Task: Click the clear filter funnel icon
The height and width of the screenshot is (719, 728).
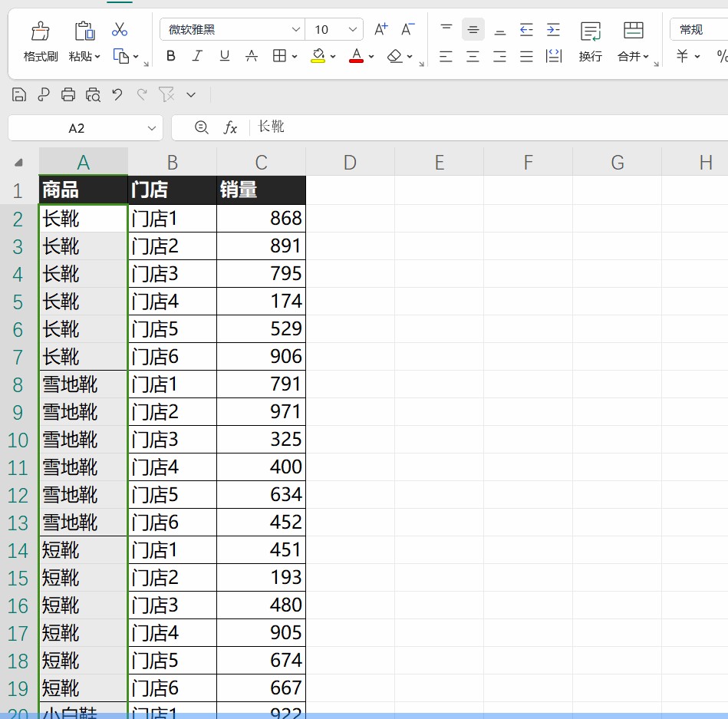Action: [166, 94]
